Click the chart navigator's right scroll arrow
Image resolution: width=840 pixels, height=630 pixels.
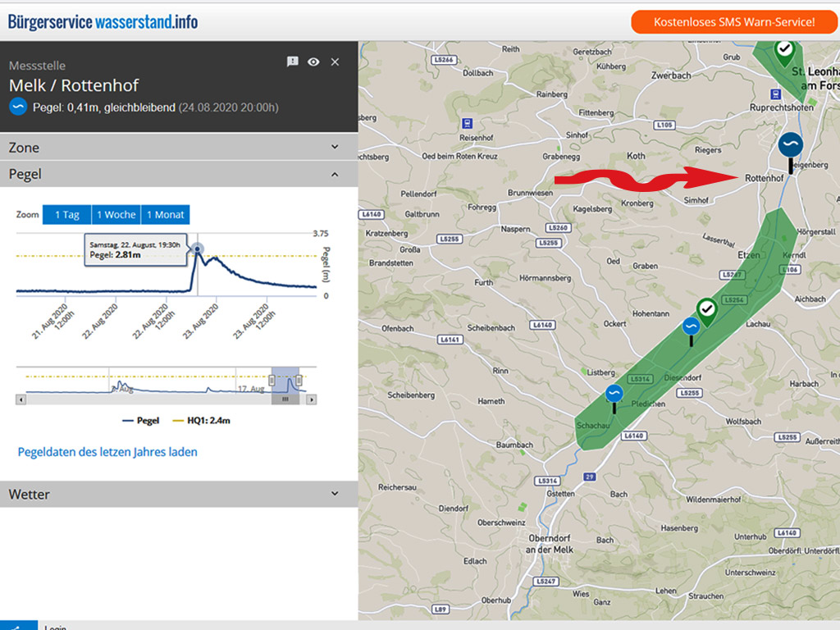(x=312, y=399)
